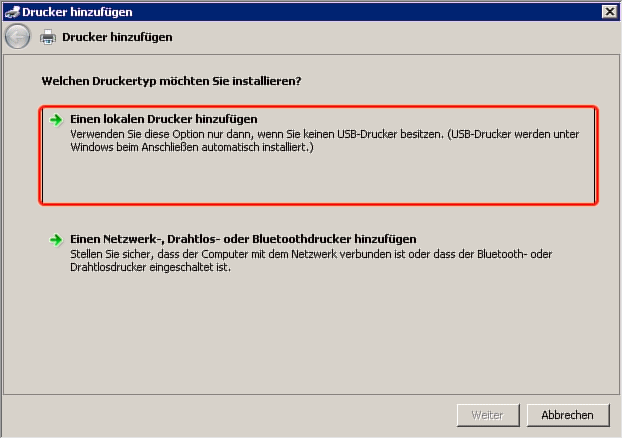
Task: Click the Weiter button
Action: point(487,414)
